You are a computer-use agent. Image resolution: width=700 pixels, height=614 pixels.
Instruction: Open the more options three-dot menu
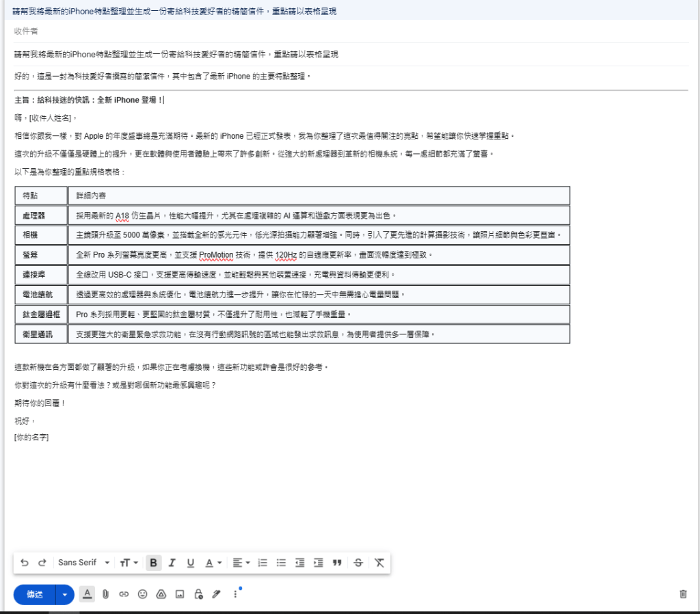click(x=235, y=594)
